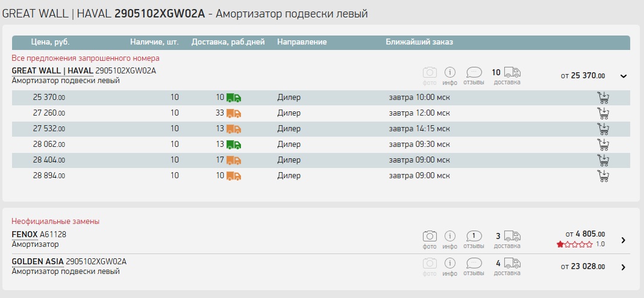Screen dimensions: 644x298
Task: Click Дилер in the 28 894.00 row
Action: click(x=289, y=176)
